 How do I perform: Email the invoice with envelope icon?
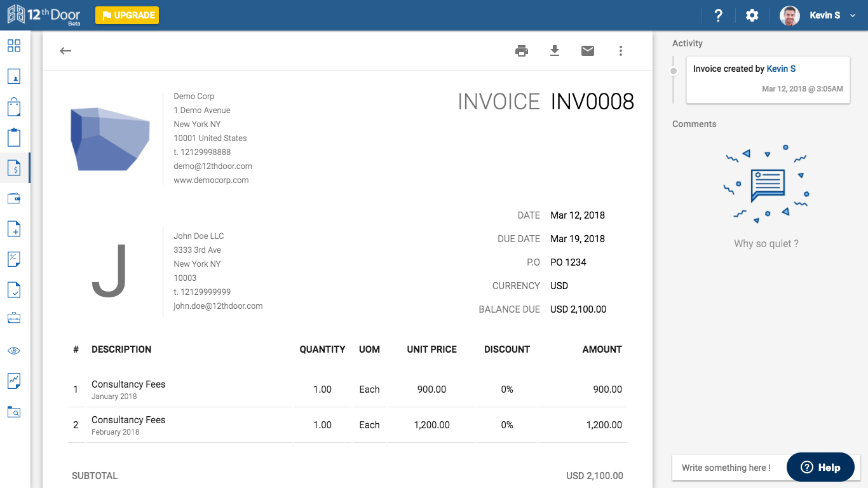[x=588, y=51]
